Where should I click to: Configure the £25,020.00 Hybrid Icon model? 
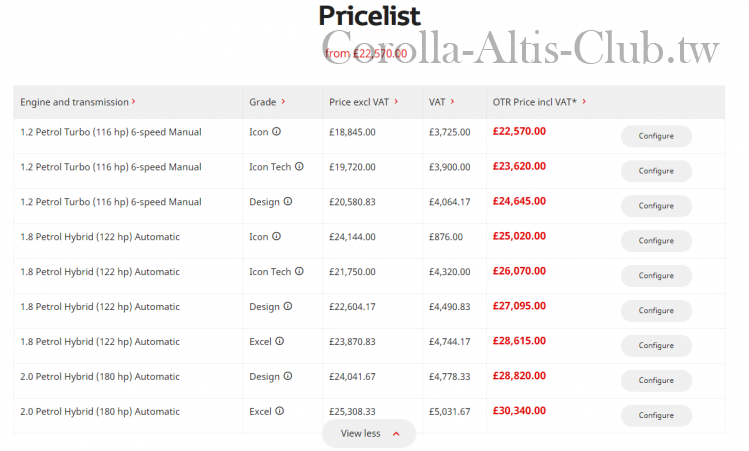click(x=656, y=241)
